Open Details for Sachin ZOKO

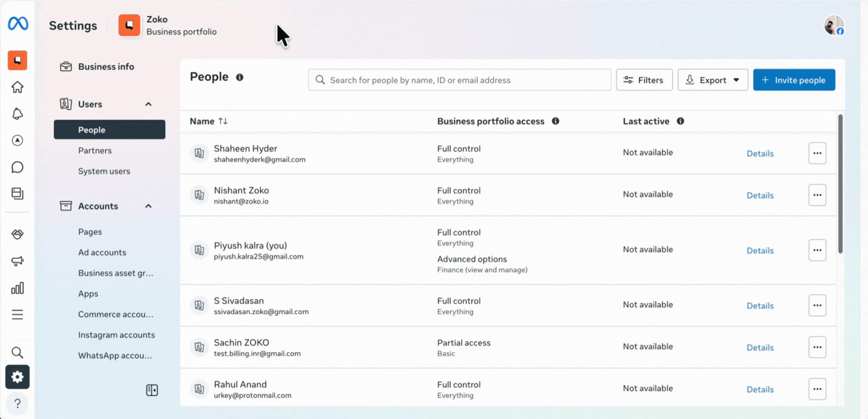pyautogui.click(x=760, y=348)
